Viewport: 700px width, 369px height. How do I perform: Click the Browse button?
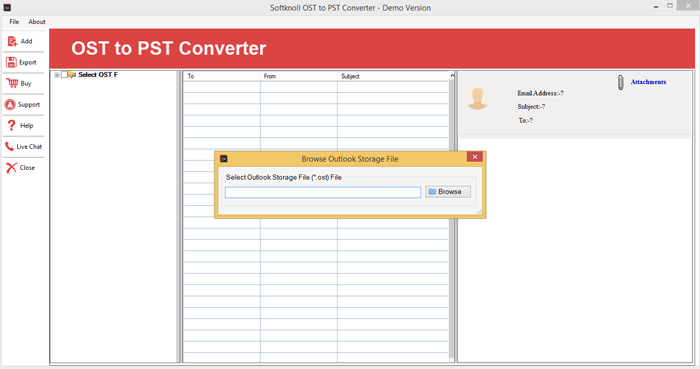(x=448, y=192)
